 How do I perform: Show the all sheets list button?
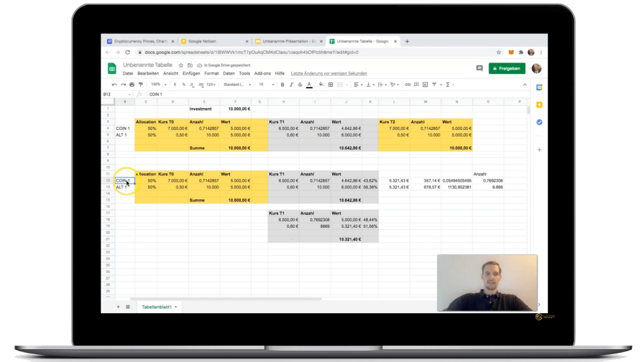click(128, 307)
